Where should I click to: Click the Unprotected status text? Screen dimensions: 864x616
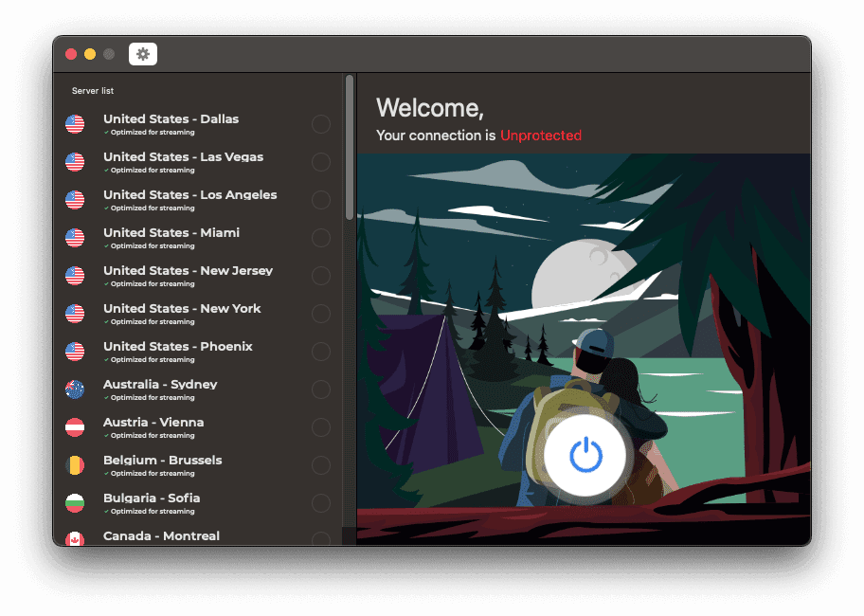541,136
